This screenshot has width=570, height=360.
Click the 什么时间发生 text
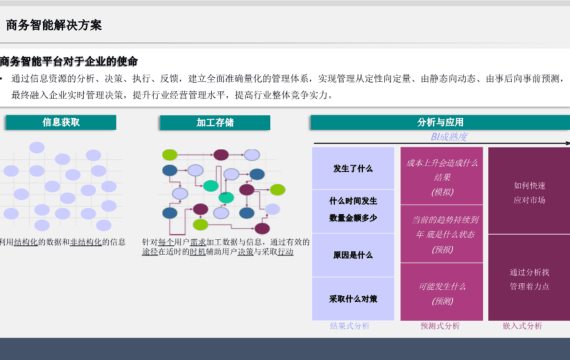[x=353, y=201]
